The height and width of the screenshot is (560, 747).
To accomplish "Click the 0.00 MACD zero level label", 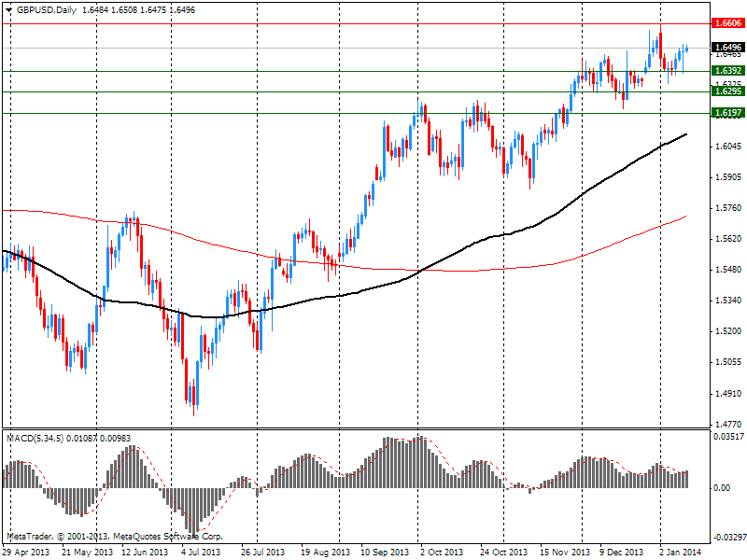I will click(722, 488).
